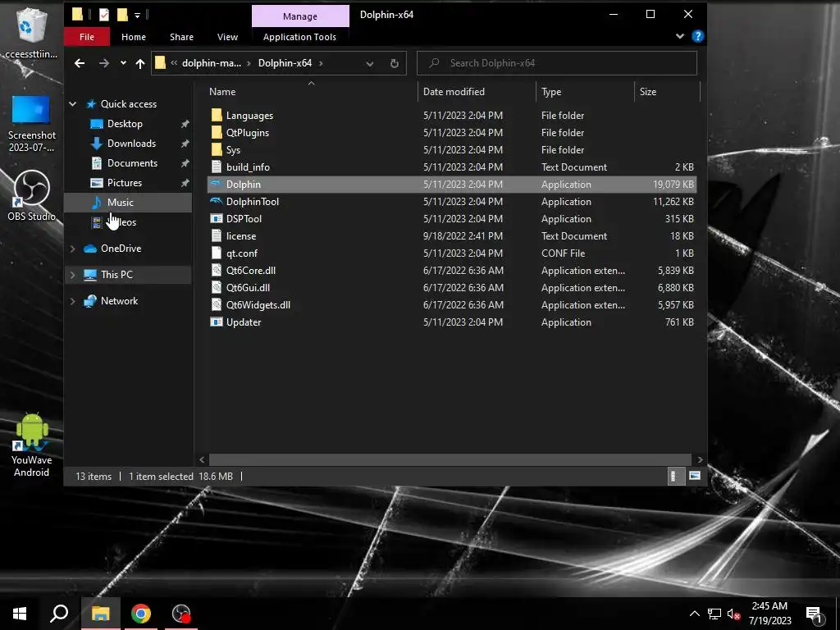Image resolution: width=840 pixels, height=630 pixels.
Task: Show hidden system tray icons
Action: pyautogui.click(x=694, y=614)
